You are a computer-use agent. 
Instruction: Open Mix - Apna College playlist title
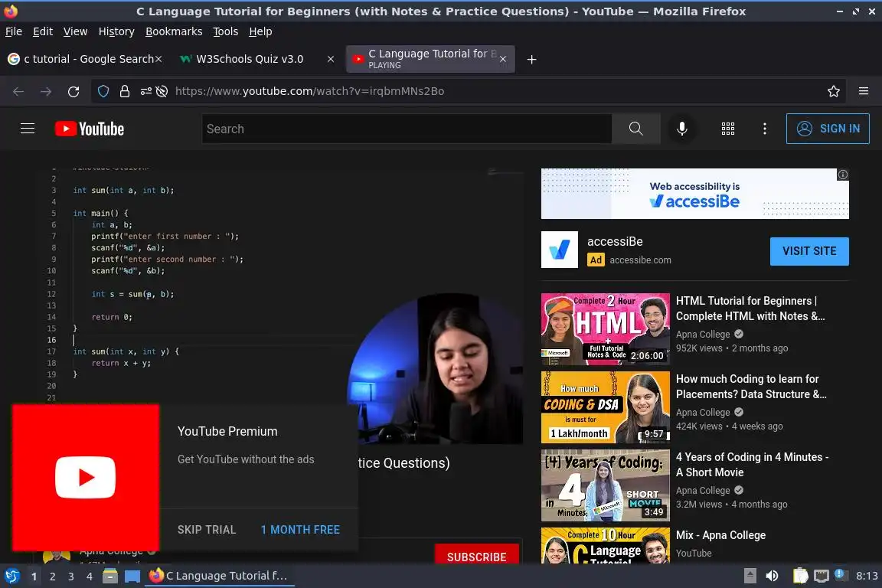point(720,535)
